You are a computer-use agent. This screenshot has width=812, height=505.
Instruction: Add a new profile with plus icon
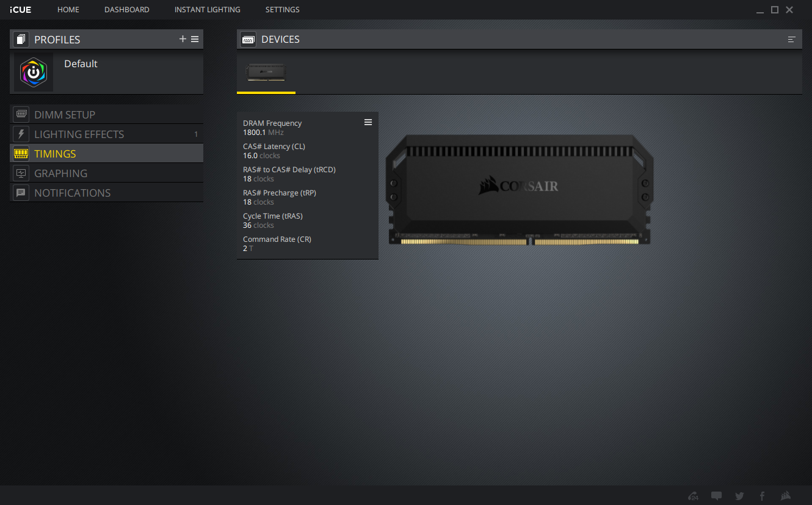183,39
